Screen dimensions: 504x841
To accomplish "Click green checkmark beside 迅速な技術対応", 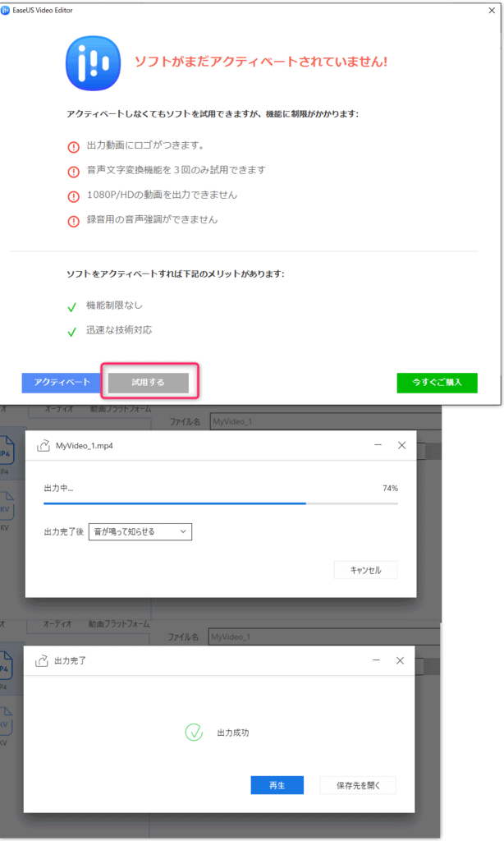I will (x=73, y=331).
